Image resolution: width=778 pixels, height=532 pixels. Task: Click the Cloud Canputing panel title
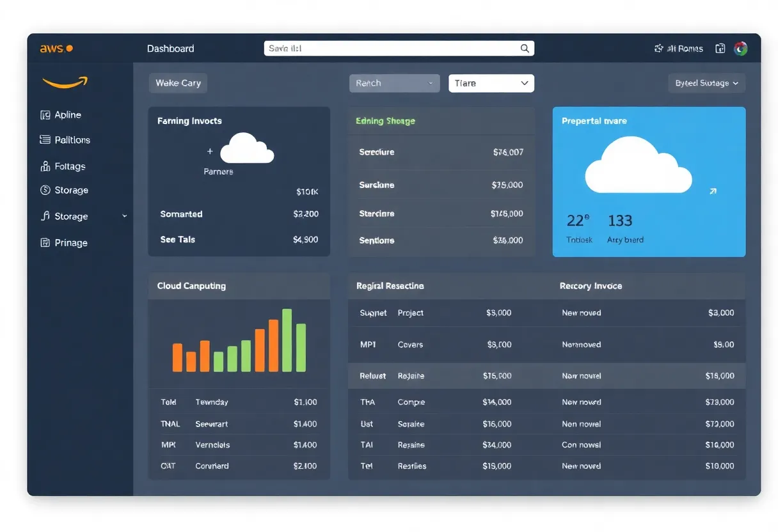191,286
